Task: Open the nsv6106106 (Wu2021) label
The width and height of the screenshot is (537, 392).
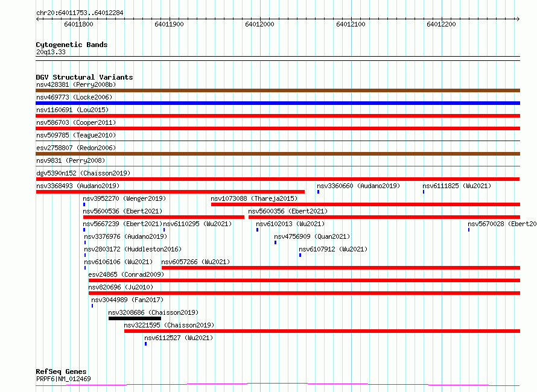Action: click(118, 262)
